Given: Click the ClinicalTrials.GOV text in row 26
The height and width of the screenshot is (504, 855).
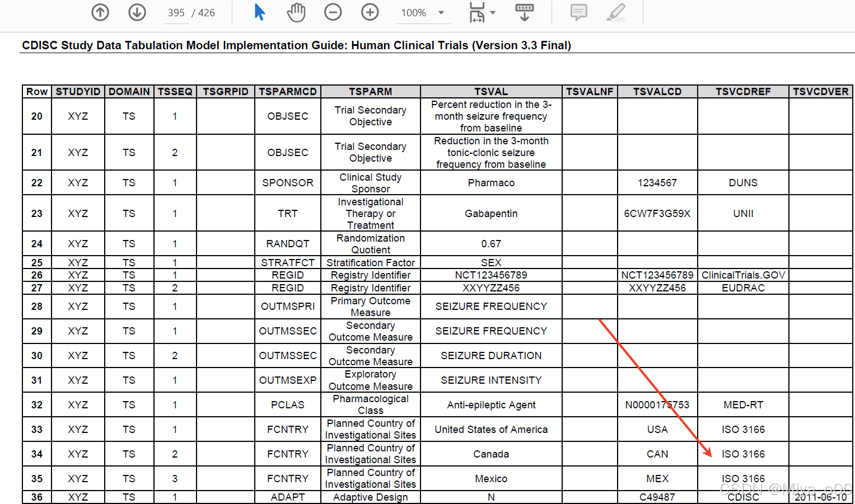Looking at the screenshot, I should coord(743,275).
